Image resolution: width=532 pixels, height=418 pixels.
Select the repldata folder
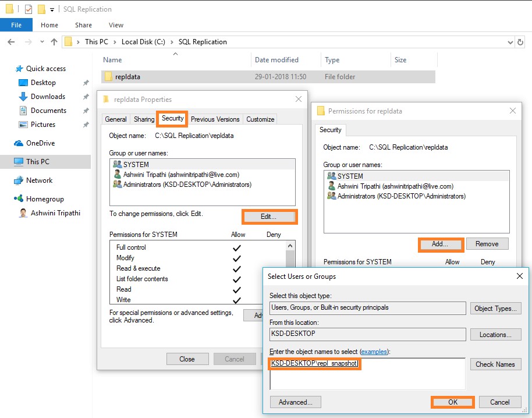(127, 77)
